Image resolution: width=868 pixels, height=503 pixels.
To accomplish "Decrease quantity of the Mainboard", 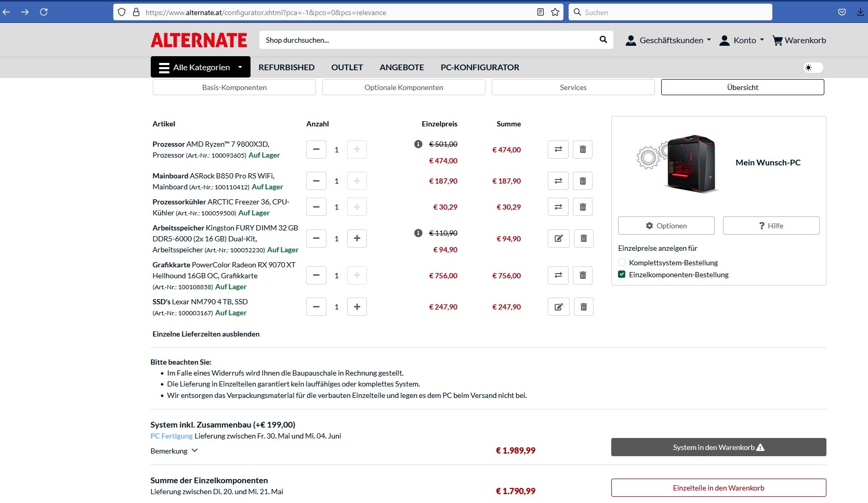I will coord(316,181).
